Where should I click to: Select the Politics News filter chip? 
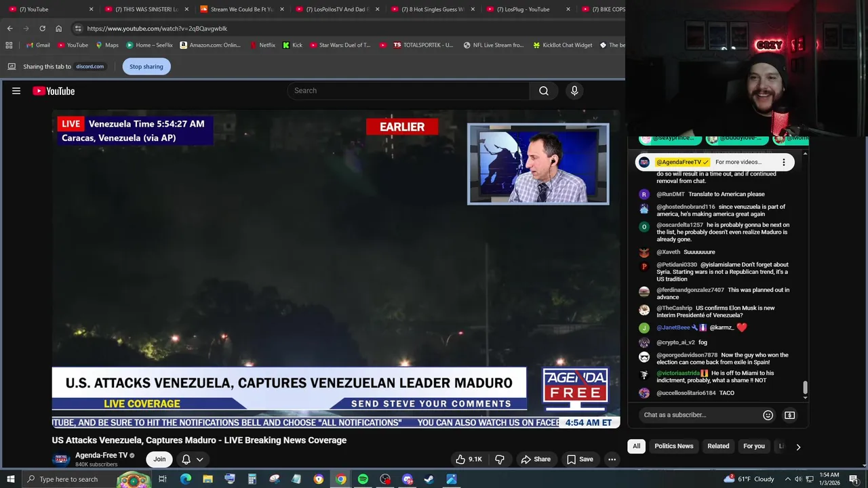[673, 446]
